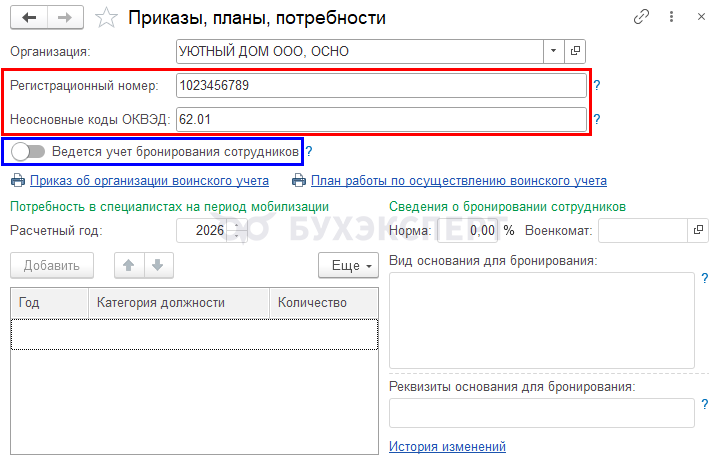Add form to favorites with the star icon
Viewport: 719px width, 457px height.
[106, 18]
